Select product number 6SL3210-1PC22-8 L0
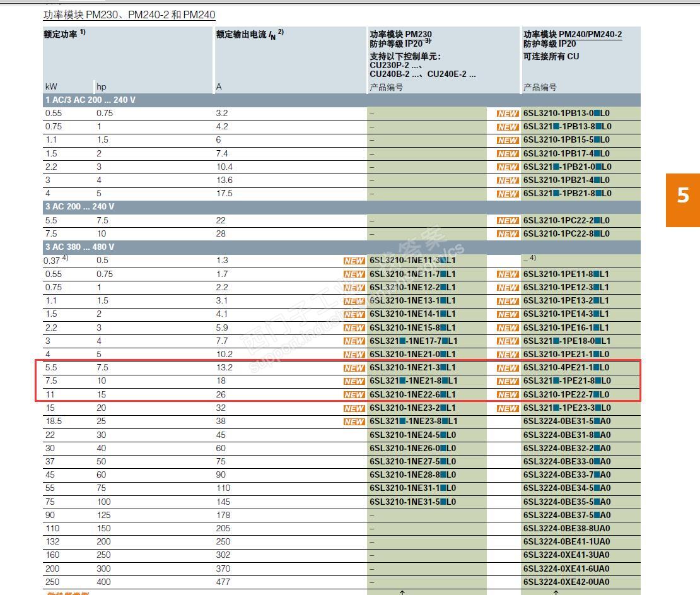This screenshot has width=700, height=595. [x=566, y=233]
